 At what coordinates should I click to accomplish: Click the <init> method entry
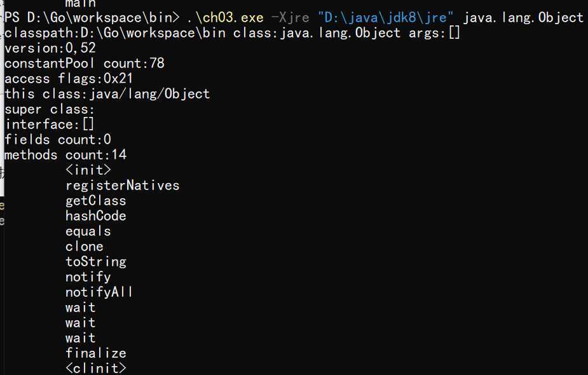tap(88, 170)
